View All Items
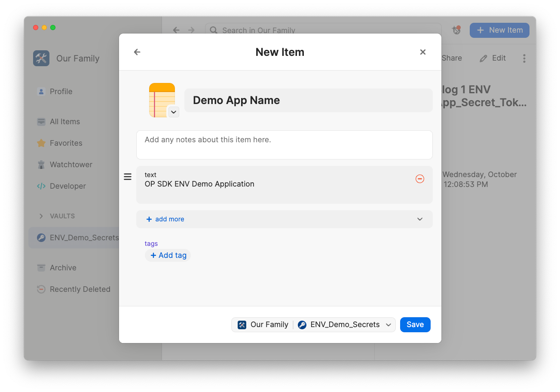Image resolution: width=560 pixels, height=392 pixels. 64,121
